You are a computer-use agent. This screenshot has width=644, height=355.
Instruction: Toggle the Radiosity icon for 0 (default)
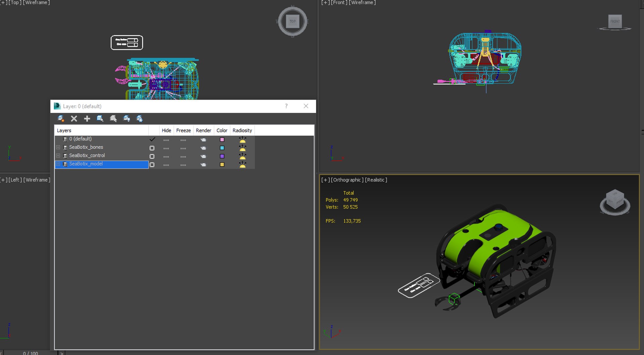point(243,140)
